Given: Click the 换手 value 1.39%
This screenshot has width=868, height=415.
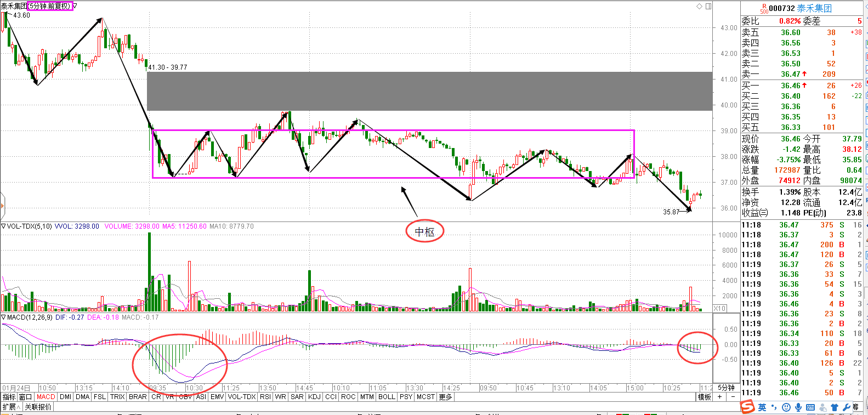Looking at the screenshot, I should click(790, 192).
